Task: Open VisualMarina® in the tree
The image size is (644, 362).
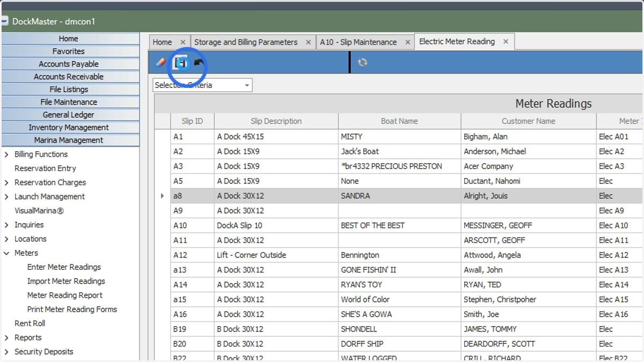Action: coord(39,211)
